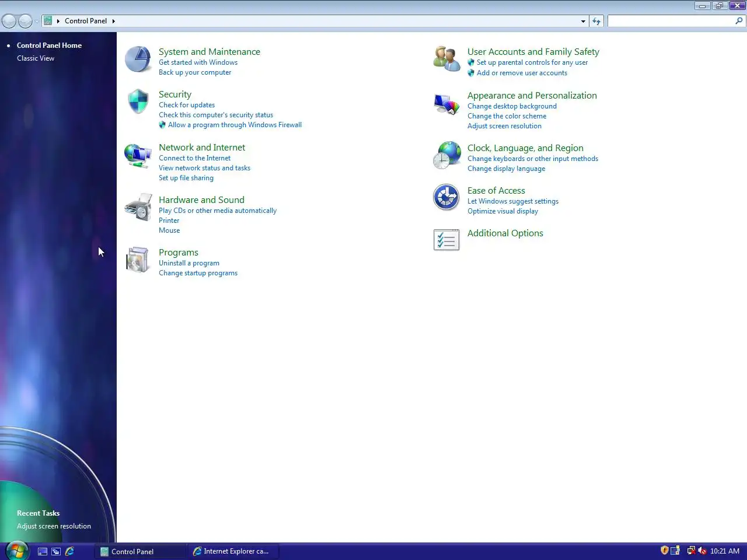
Task: Click the muted volume tray icon
Action: tap(702, 551)
